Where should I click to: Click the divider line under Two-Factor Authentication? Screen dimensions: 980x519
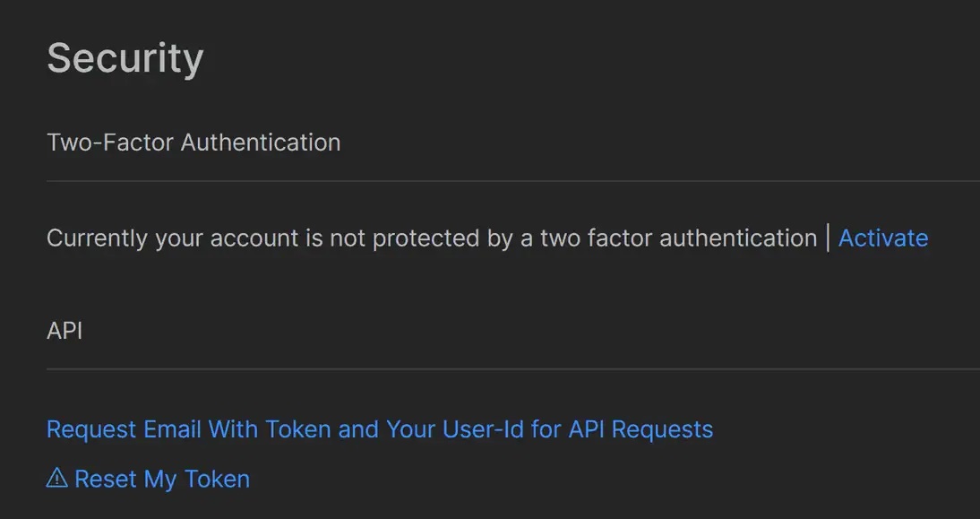[x=513, y=181]
